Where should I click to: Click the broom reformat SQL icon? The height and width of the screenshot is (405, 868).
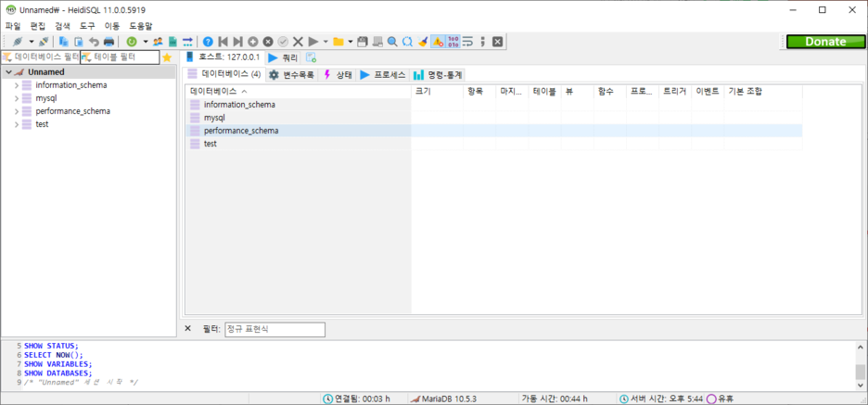[x=423, y=42]
